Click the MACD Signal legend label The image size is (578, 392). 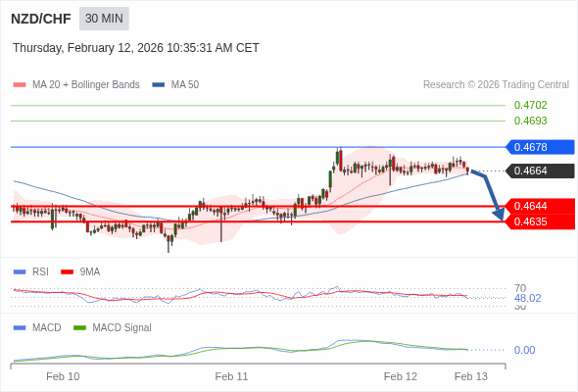122,327
